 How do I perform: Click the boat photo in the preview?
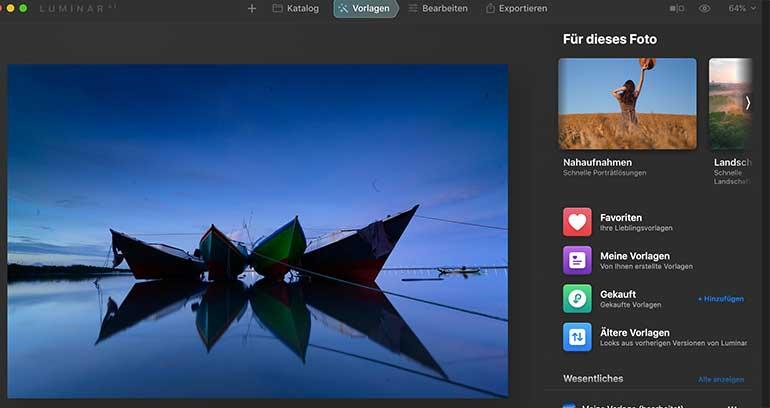tap(258, 231)
